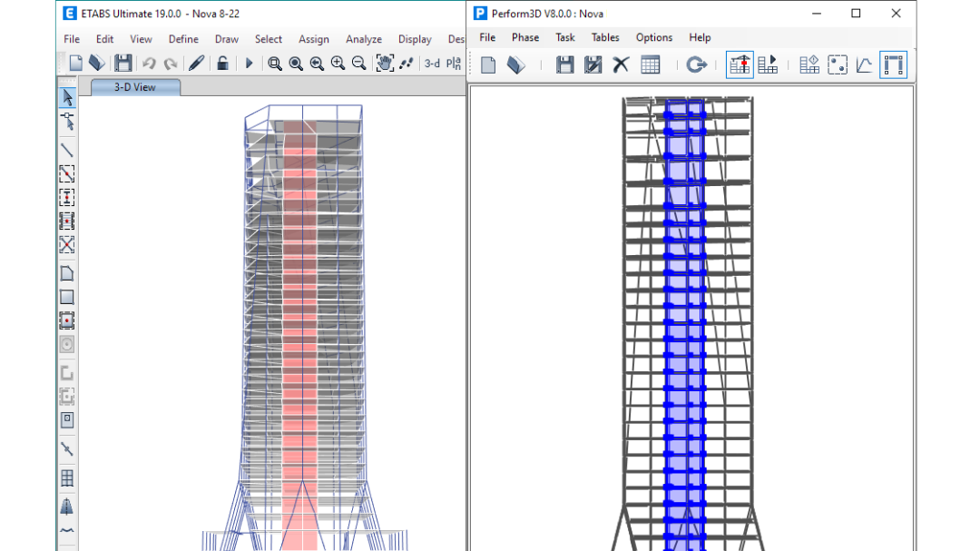Click the lock/unlock model icon in ETABS
The height and width of the screenshot is (551, 980).
[222, 63]
